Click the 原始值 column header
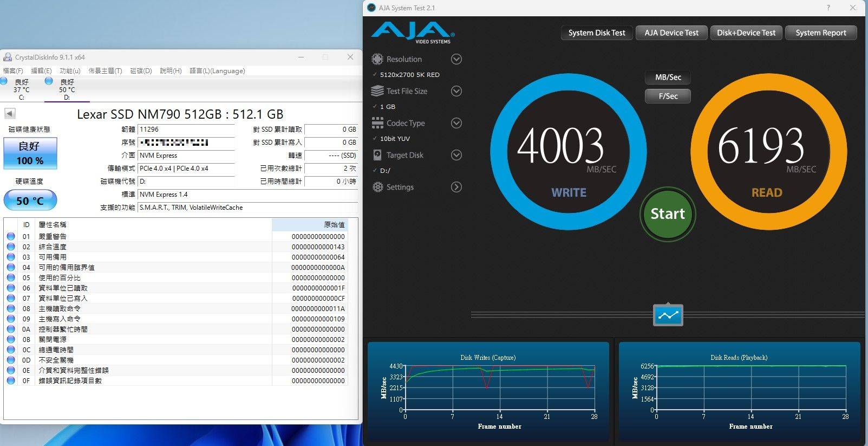 coord(309,224)
